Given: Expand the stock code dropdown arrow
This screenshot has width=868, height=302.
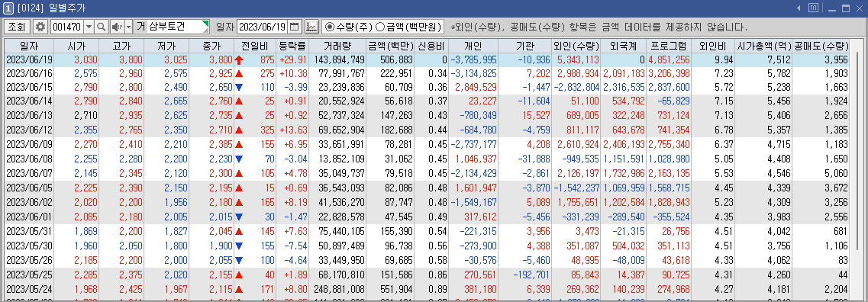Looking at the screenshot, I should pyautogui.click(x=89, y=27).
